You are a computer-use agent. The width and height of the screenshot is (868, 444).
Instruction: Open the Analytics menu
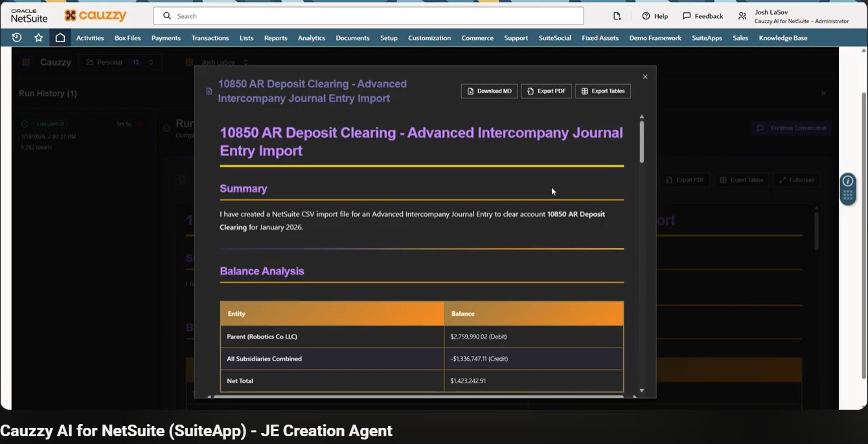(x=312, y=38)
